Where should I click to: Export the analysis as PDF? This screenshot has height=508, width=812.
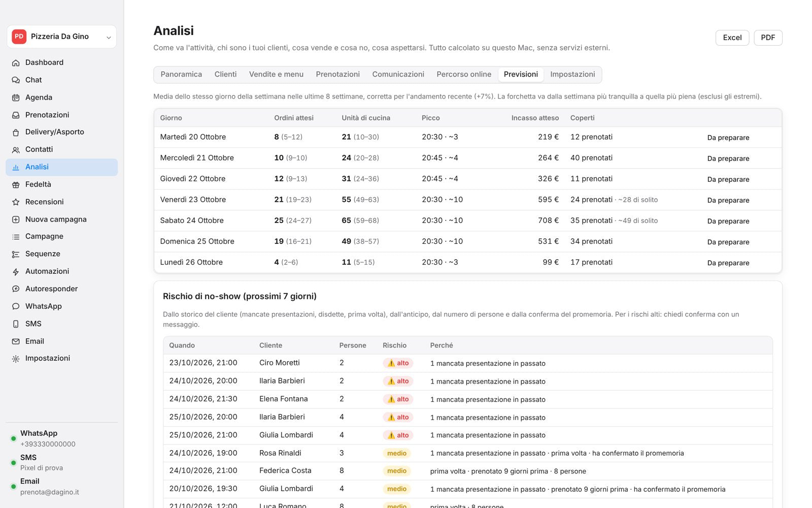click(x=768, y=38)
